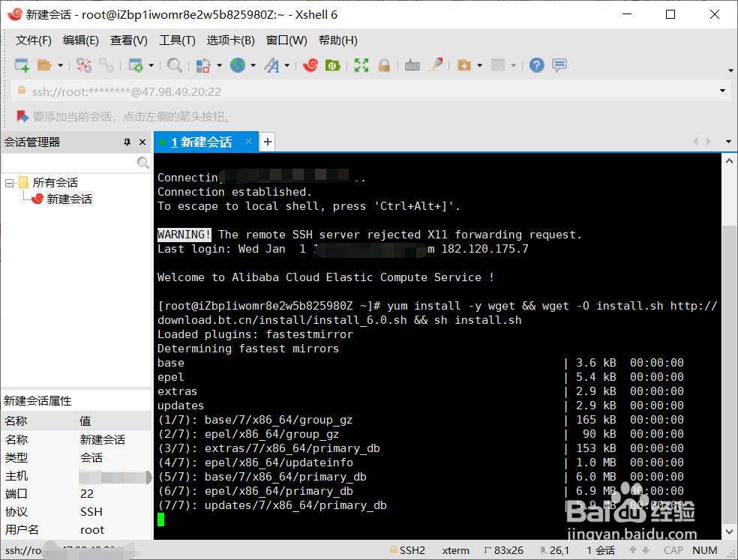Open the dropdown arrow beside Open folder icon
Screen dimensions: 738x560
click(60, 65)
